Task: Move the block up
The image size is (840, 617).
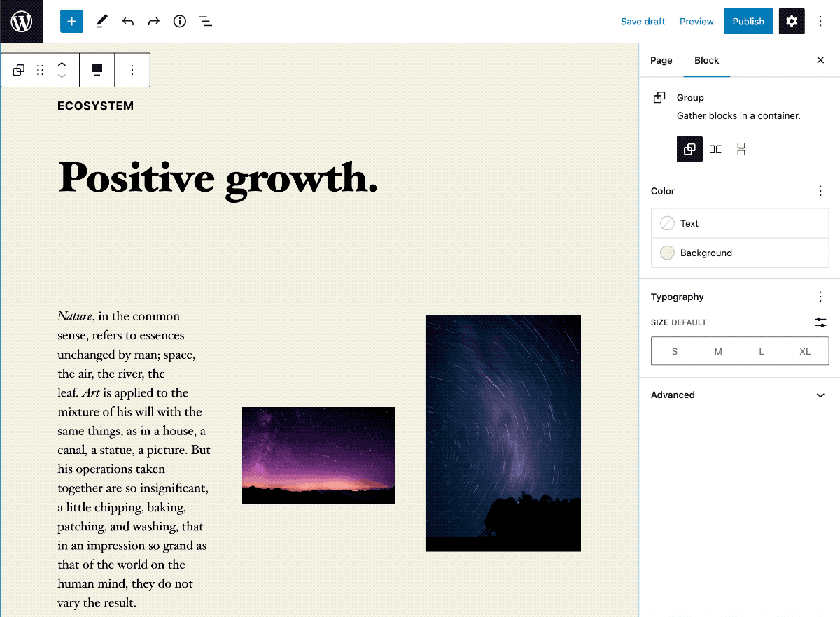Action: pos(62,64)
